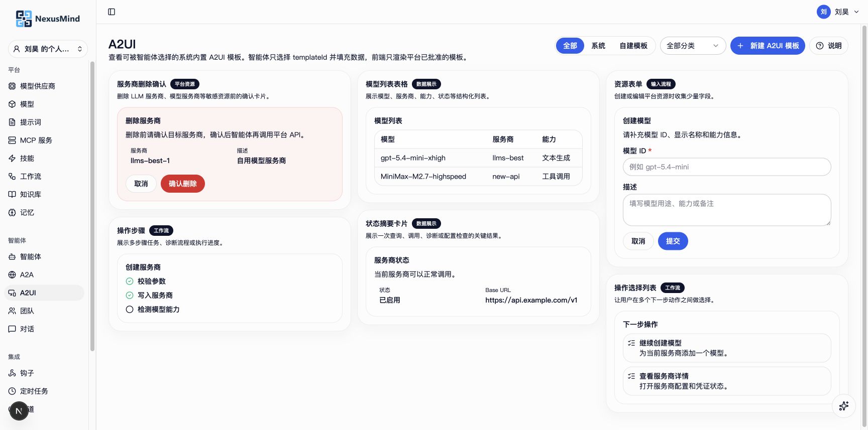Toggle the sidebar panel icon
This screenshot has width=868, height=430.
112,12
